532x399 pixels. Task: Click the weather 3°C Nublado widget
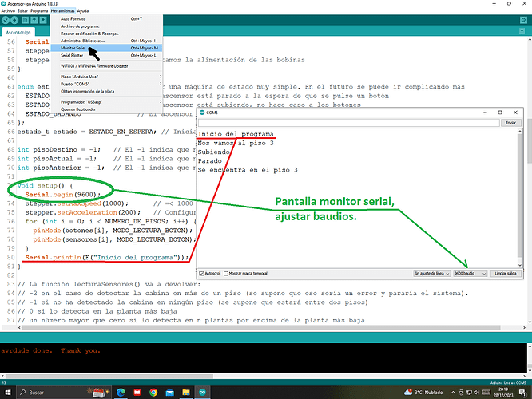[x=423, y=393]
